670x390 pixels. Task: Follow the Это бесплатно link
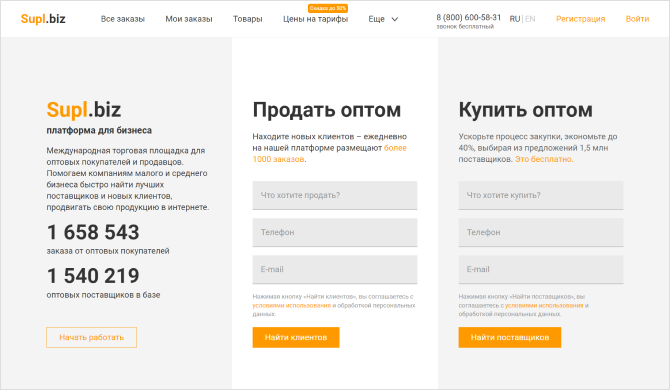(x=544, y=159)
